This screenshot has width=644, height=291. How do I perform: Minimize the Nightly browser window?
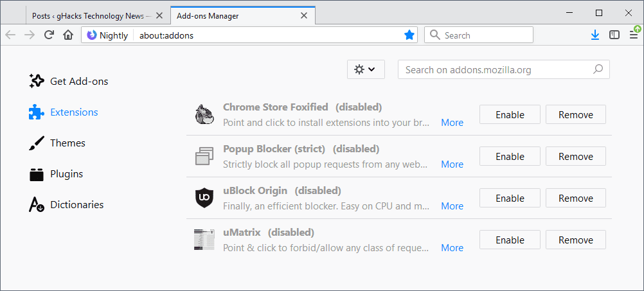[x=569, y=13]
